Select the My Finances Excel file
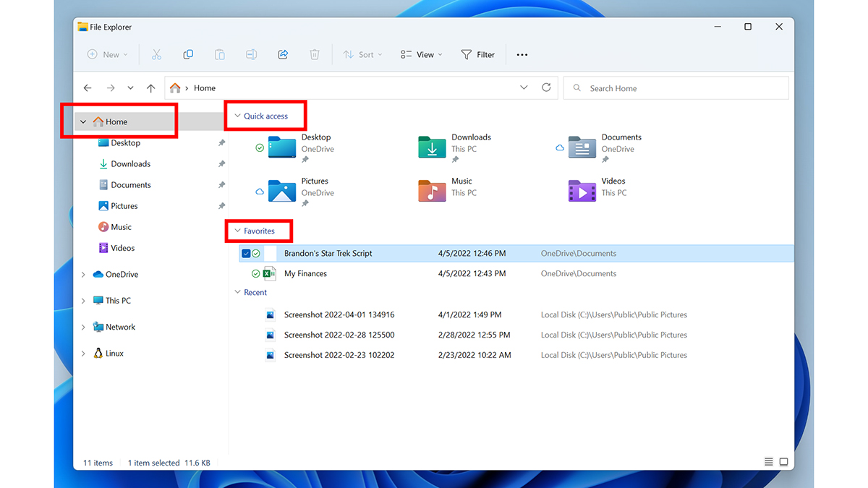 pyautogui.click(x=305, y=274)
